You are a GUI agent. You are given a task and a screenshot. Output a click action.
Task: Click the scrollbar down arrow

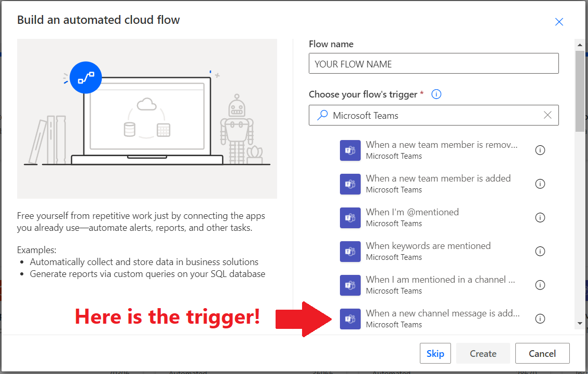click(x=580, y=323)
